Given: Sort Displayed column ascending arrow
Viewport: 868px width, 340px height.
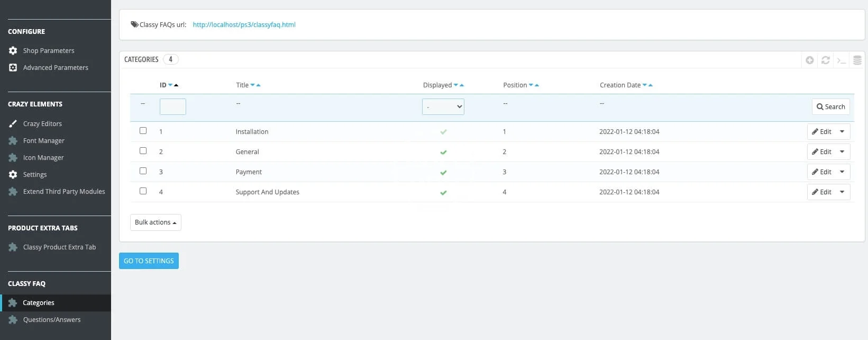Looking at the screenshot, I should 462,85.
